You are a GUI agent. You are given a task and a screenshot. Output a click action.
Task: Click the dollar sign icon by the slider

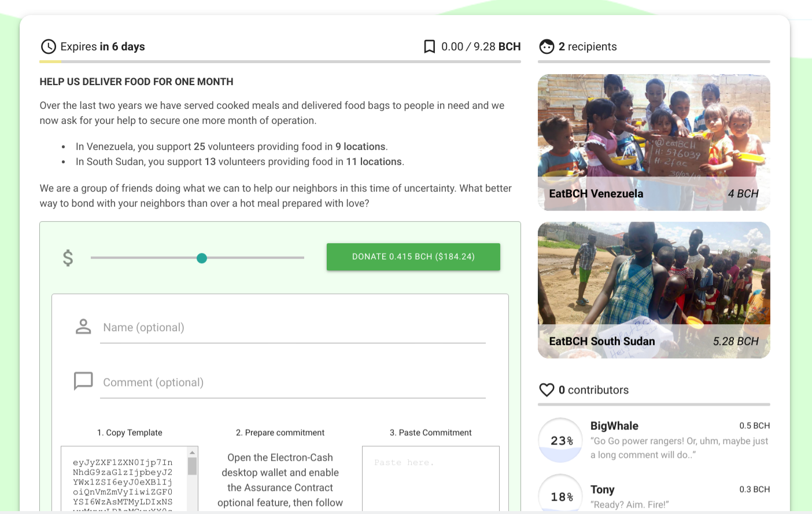coord(68,258)
